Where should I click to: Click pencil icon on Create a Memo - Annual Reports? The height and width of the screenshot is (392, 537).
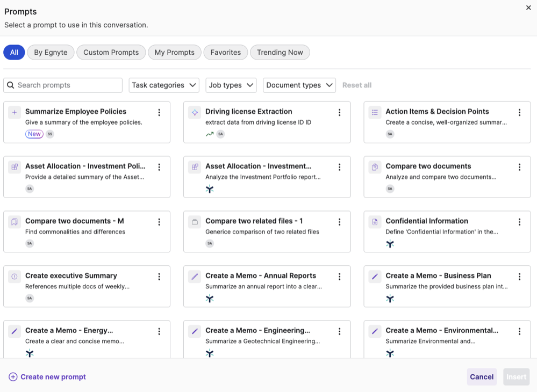point(195,277)
